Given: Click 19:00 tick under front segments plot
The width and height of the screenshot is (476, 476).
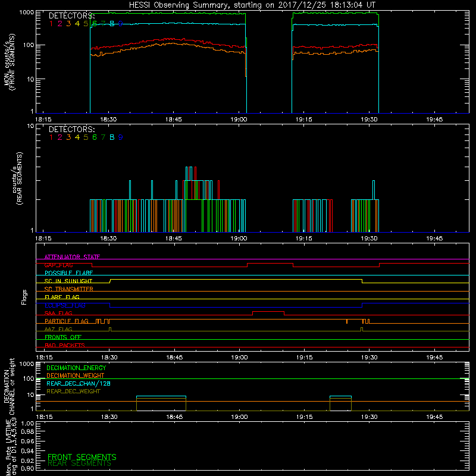Looking at the screenshot, I should click(239, 120).
